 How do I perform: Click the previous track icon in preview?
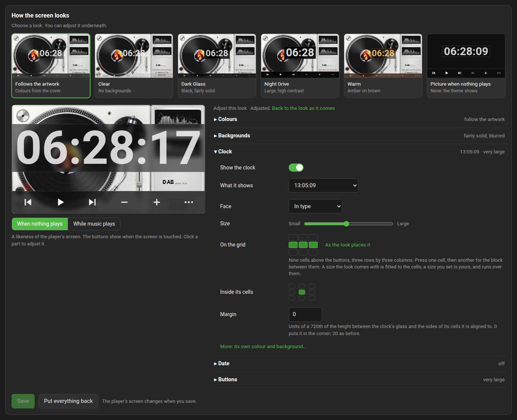[x=28, y=202]
